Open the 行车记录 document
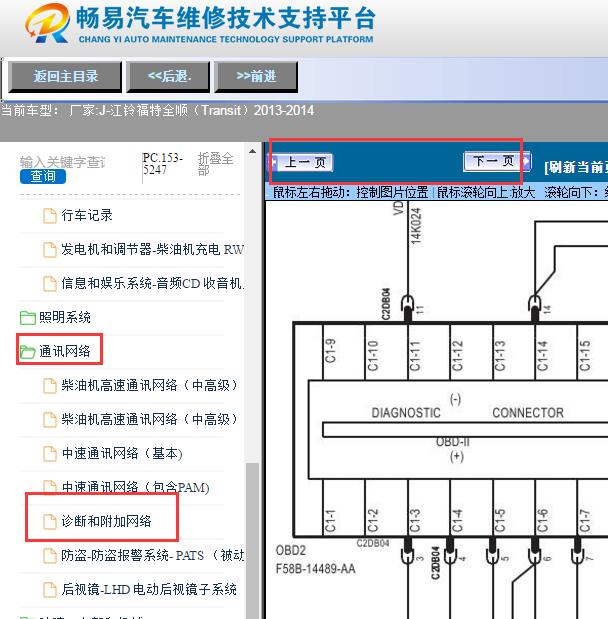This screenshot has width=608, height=619. 87,216
